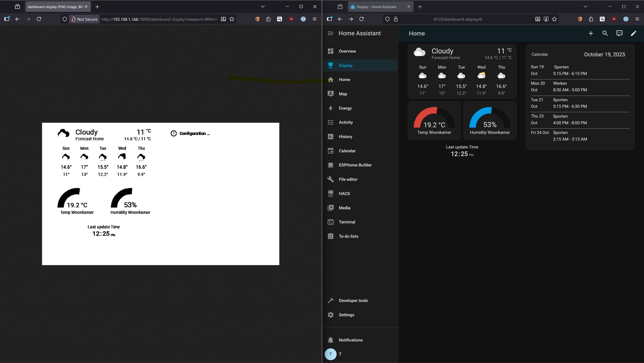
Task: Expand the tab list dropdown in left browser
Action: [x=263, y=6]
